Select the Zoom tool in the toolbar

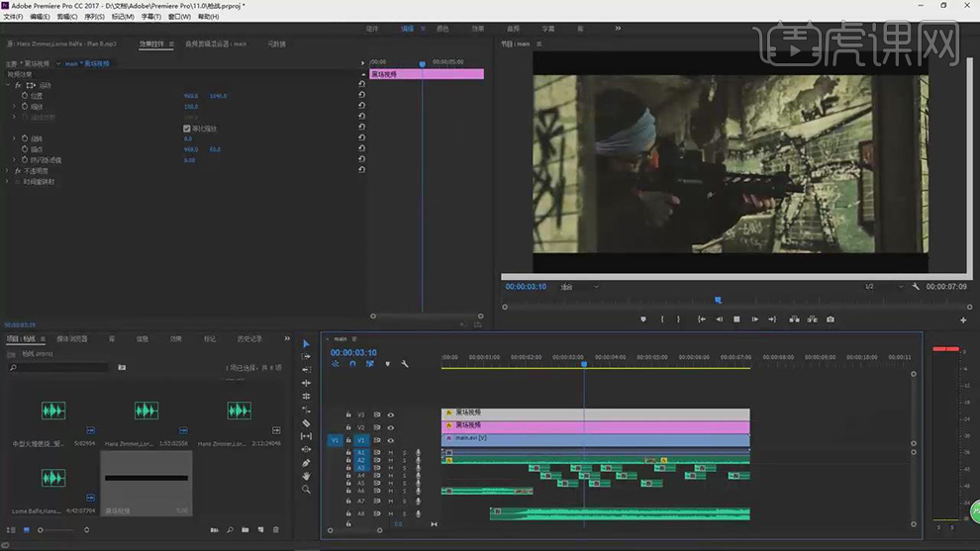tap(306, 490)
